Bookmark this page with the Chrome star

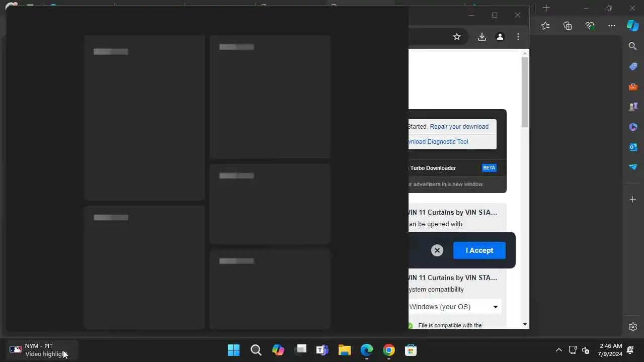(457, 37)
